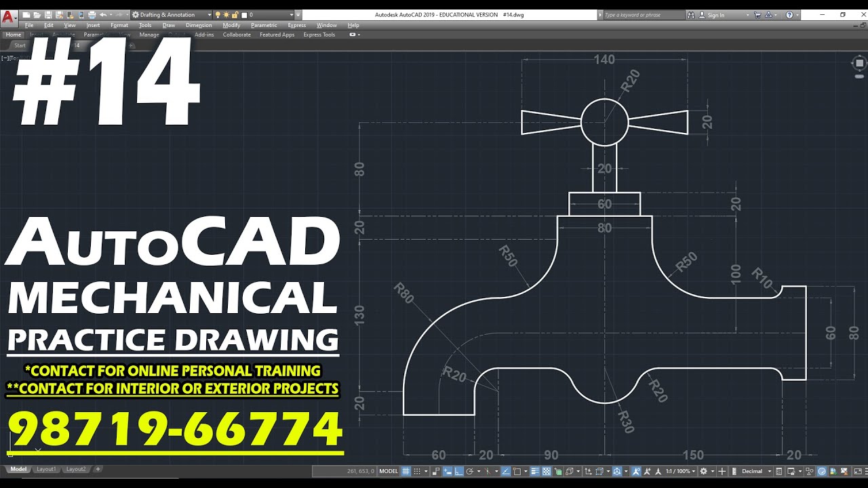Screen dimensions: 868x488
Task: Switch to the Model tab
Action: (x=18, y=469)
